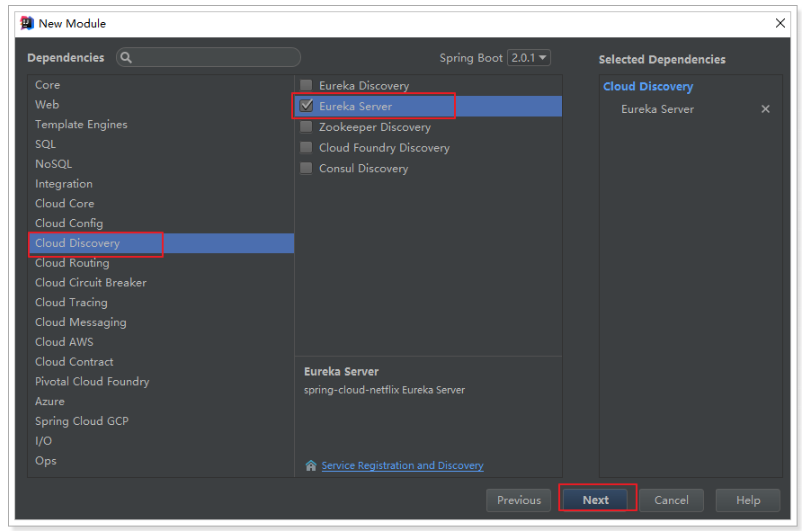Select the Web category
This screenshot has height=531, width=804.
[x=161, y=105]
